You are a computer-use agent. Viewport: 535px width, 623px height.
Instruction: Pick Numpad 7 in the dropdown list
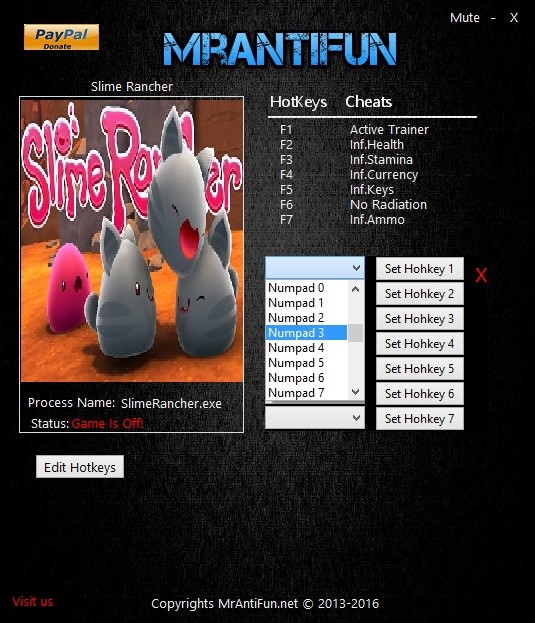point(306,393)
